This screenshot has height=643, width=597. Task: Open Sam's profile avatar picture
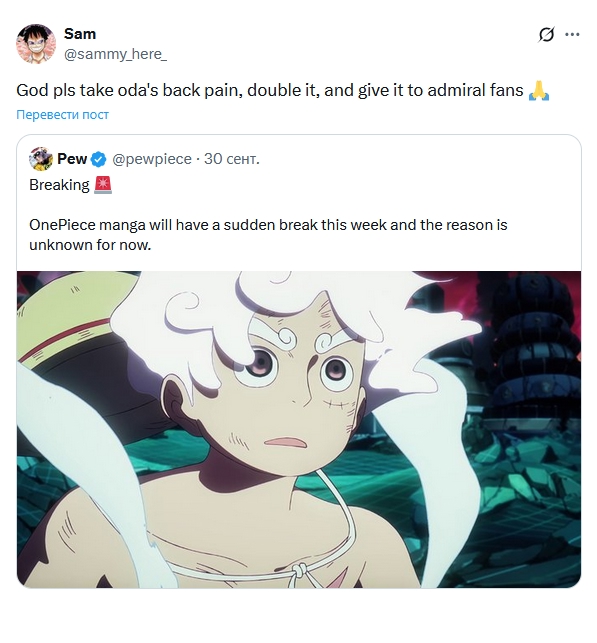click(36, 44)
